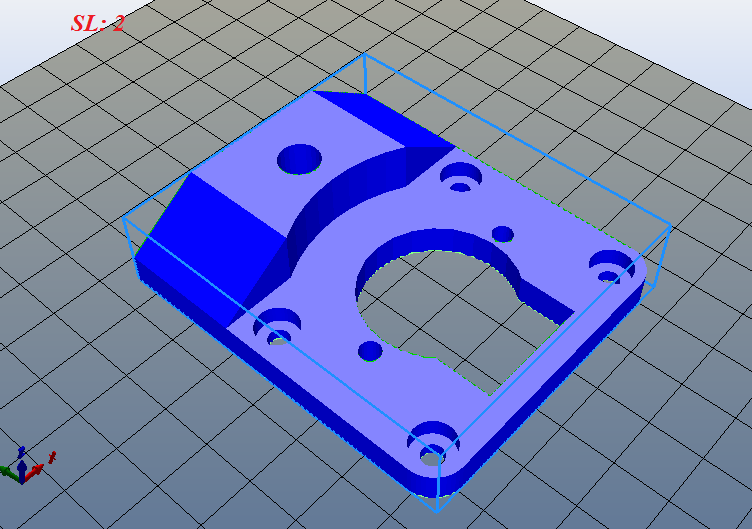This screenshot has height=529, width=752.
Task: Select the countersunk hole beside the sloped block
Action: (277, 325)
